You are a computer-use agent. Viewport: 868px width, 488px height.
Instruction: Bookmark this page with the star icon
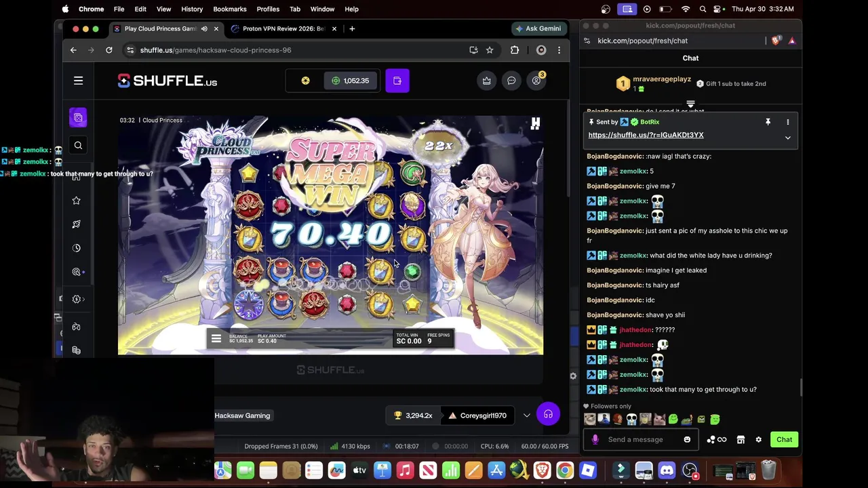[490, 50]
